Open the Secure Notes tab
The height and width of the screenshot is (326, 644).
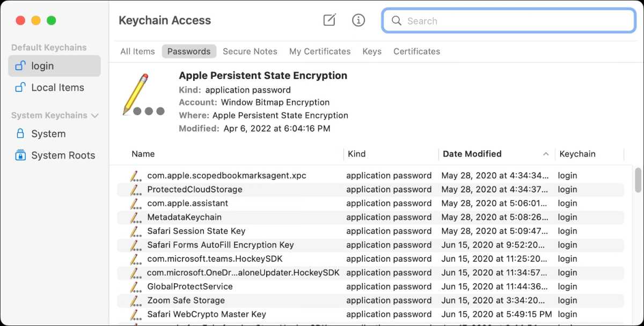[x=250, y=51]
